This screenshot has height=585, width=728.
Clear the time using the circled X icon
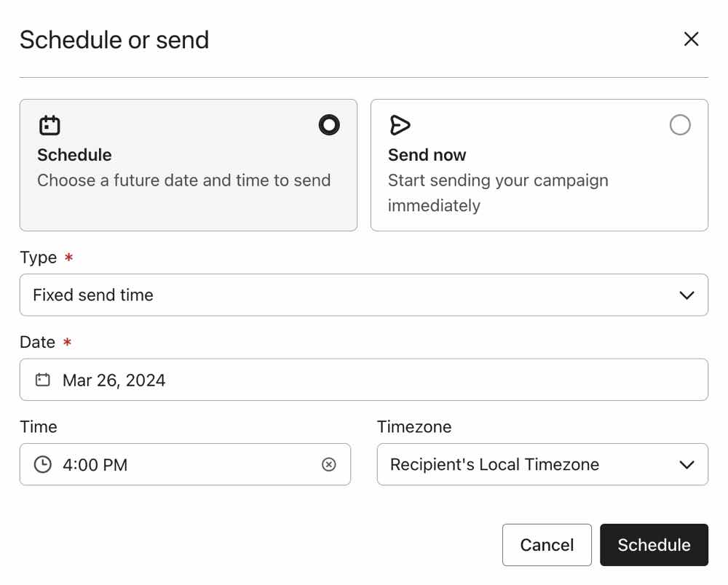point(329,464)
